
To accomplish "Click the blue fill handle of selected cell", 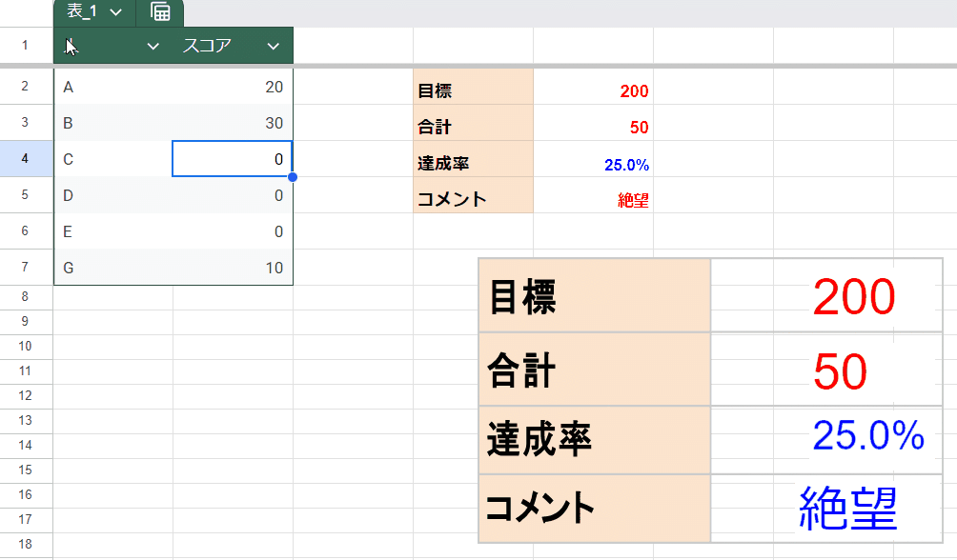I will click(293, 177).
